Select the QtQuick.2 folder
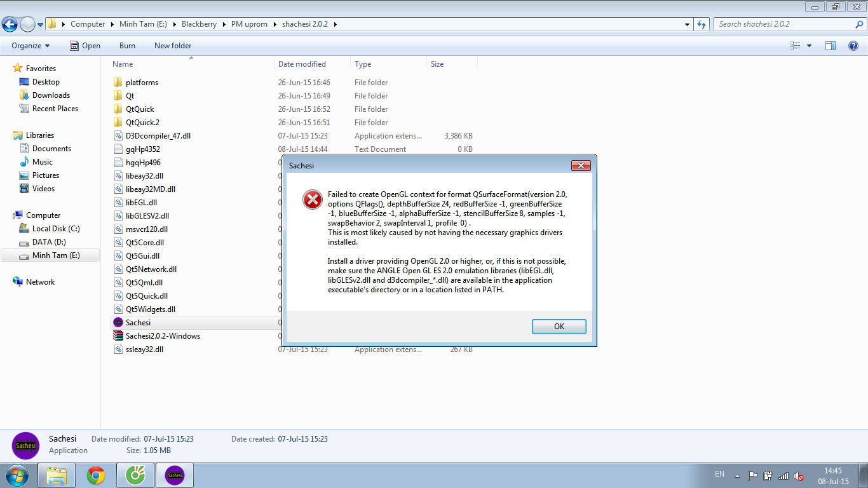This screenshot has width=868, height=488. tap(142, 123)
